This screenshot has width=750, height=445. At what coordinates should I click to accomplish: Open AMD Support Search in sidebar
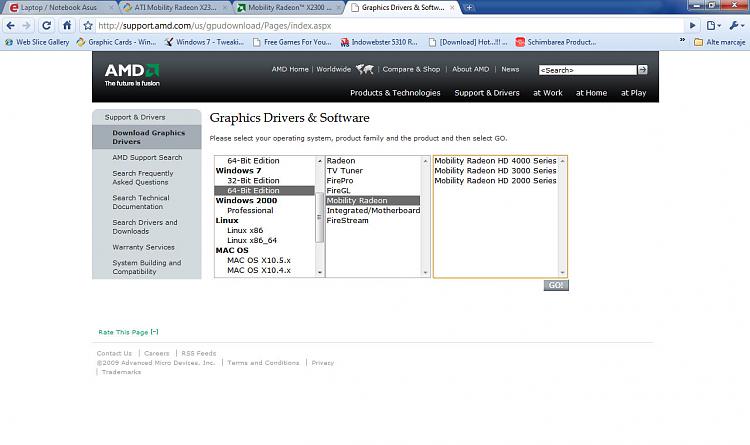coord(147,157)
